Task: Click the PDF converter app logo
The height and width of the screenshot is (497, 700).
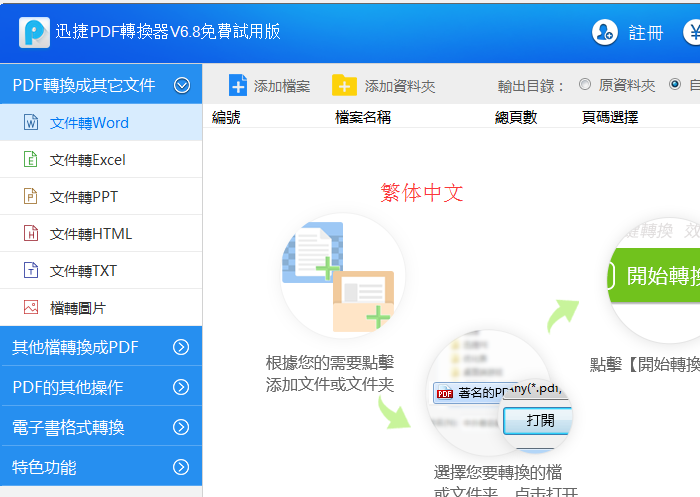Action: click(x=34, y=32)
